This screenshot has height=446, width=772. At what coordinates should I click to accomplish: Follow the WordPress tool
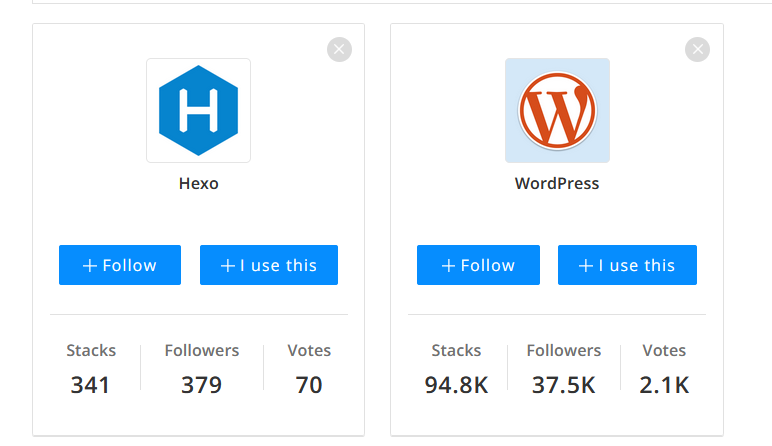click(x=478, y=265)
